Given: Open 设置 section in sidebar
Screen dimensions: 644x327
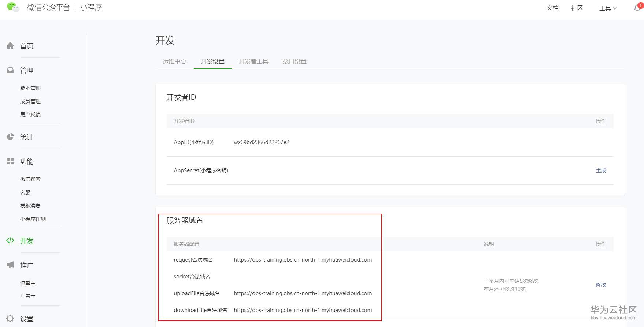Looking at the screenshot, I should point(27,319).
